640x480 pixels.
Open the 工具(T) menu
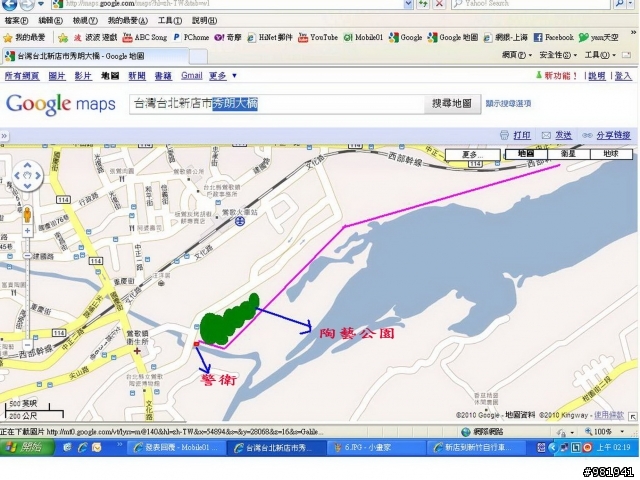pyautogui.click(x=170, y=20)
